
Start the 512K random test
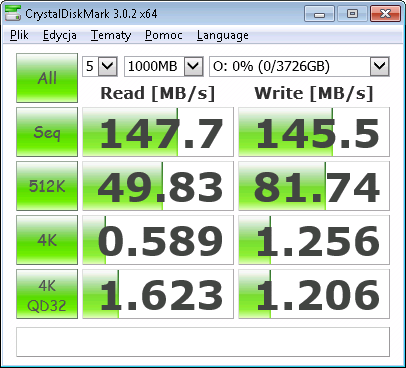click(x=47, y=186)
